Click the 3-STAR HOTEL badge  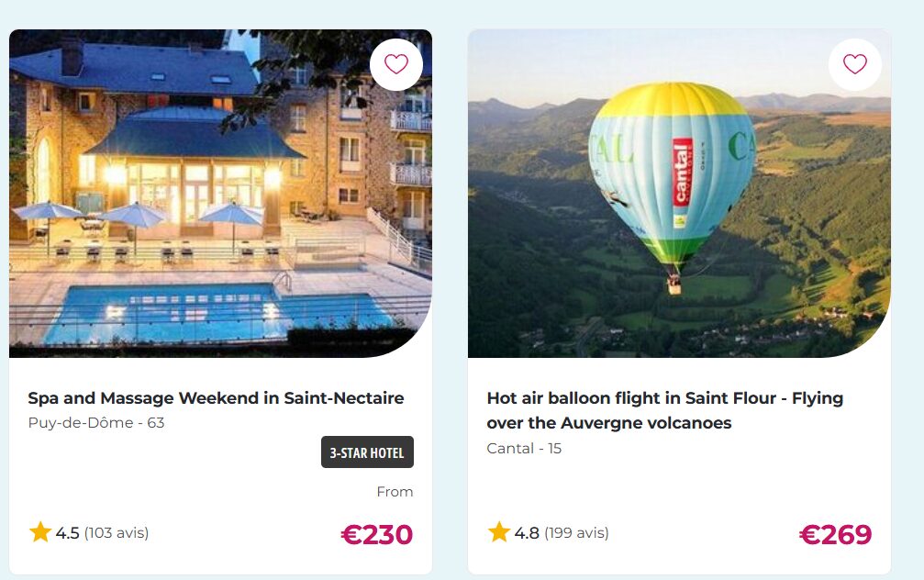coord(367,452)
